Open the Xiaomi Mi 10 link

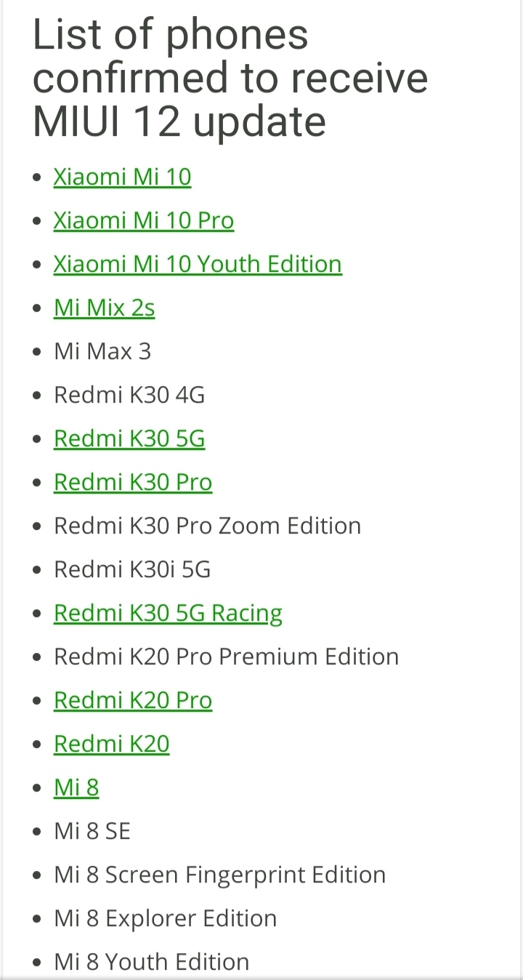pyautogui.click(x=122, y=177)
